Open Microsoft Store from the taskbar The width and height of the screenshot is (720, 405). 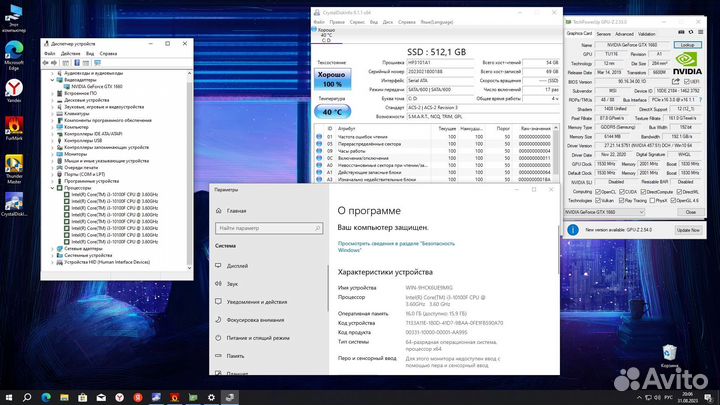pos(83,397)
